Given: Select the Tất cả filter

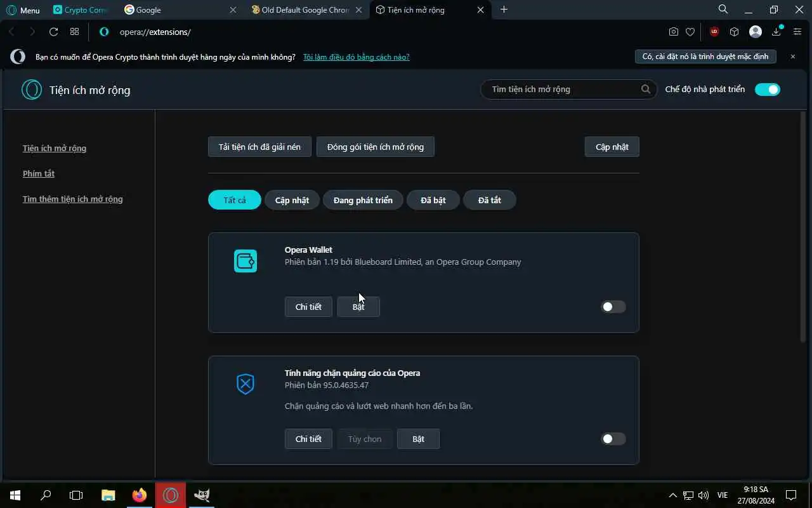Looking at the screenshot, I should [x=235, y=200].
